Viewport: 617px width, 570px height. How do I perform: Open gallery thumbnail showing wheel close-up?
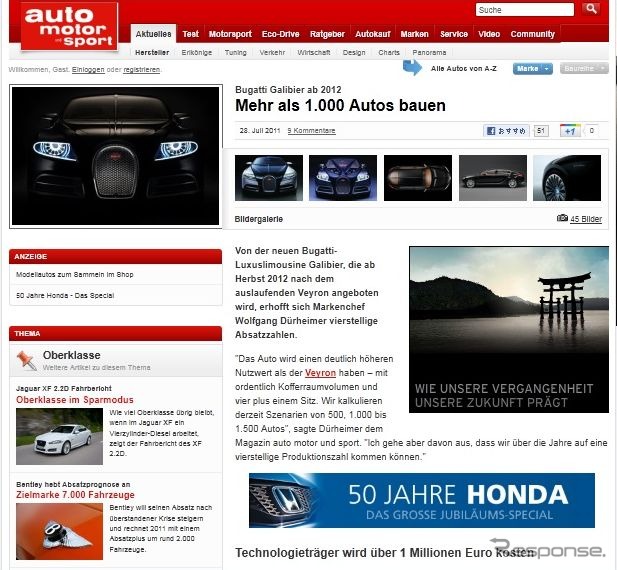567,178
